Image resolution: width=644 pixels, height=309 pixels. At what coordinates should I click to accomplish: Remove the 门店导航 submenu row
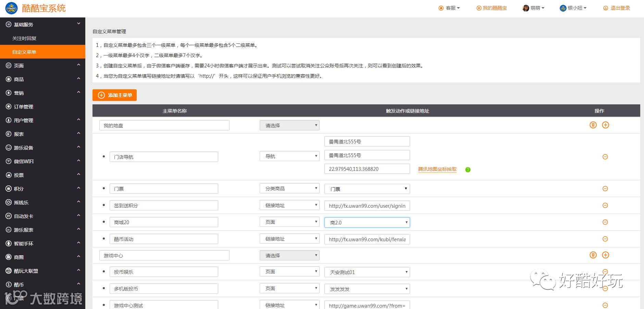(605, 157)
